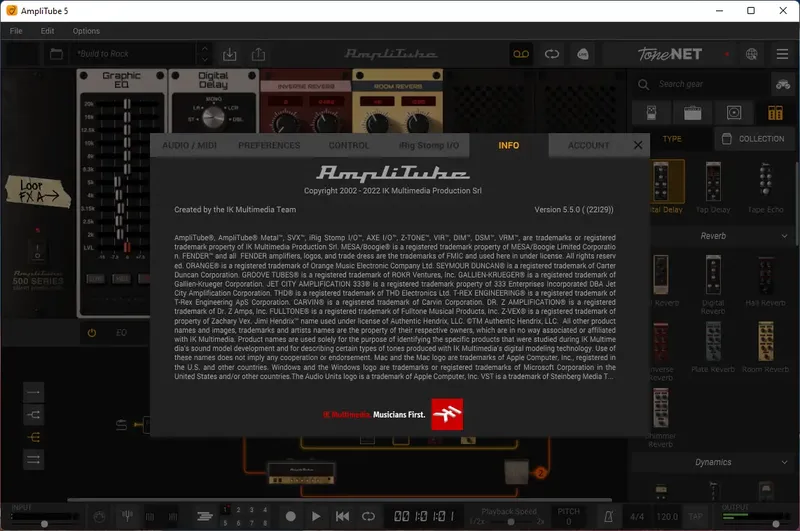The image size is (800, 531).
Task: Toggle loop playback in transport
Action: (x=368, y=516)
